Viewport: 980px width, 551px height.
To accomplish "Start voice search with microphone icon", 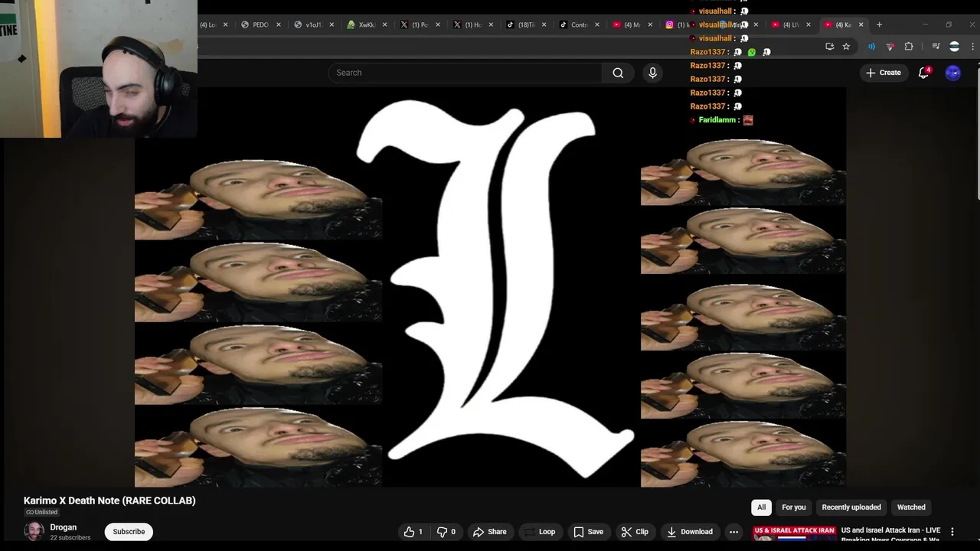I will pyautogui.click(x=652, y=73).
